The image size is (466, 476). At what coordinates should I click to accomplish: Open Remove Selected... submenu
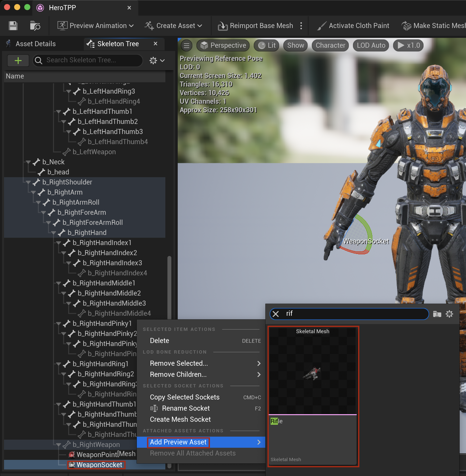pos(201,363)
